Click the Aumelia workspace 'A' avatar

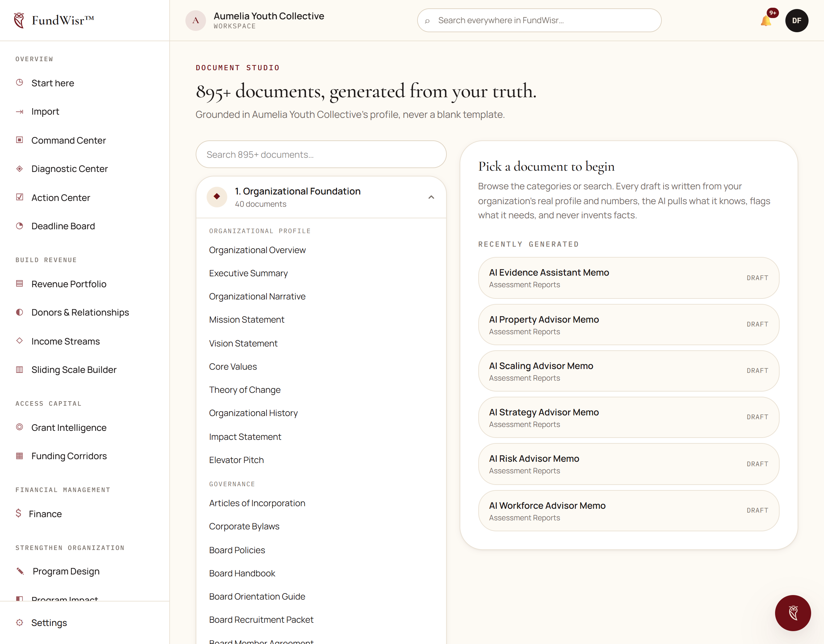click(x=195, y=20)
